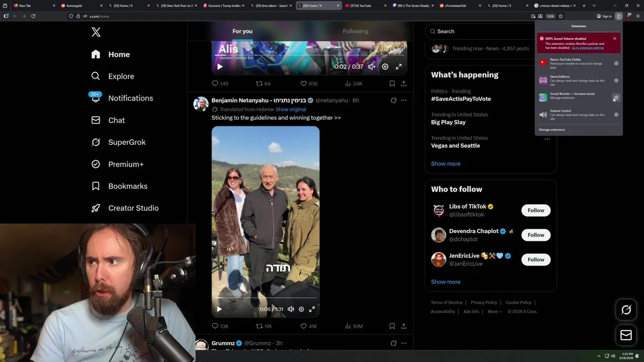Screen dimensions: 644x362
Task: Click Show original translation link
Action: (x=290, y=109)
